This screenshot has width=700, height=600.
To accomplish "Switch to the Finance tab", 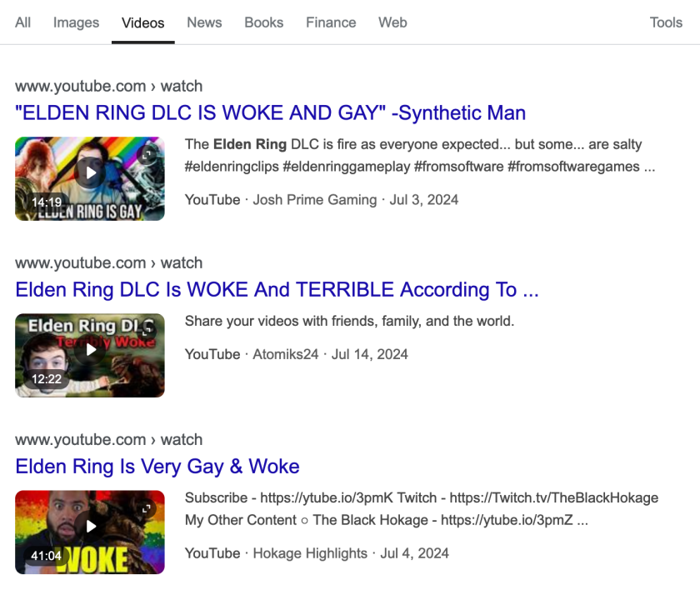I will coord(331,22).
